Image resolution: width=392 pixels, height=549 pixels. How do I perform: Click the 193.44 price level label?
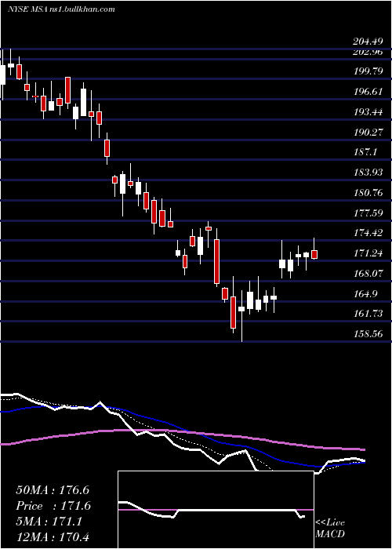(368, 112)
